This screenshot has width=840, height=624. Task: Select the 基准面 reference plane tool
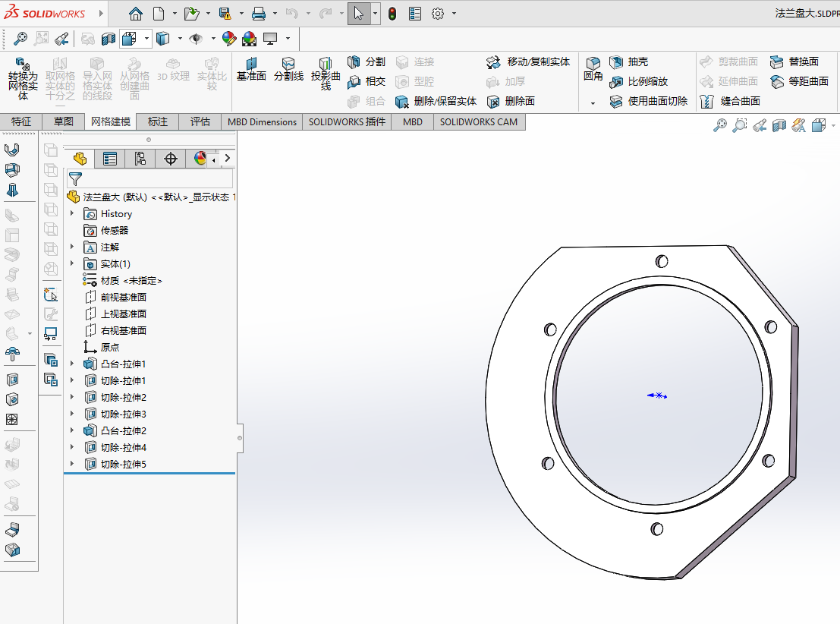[251, 69]
